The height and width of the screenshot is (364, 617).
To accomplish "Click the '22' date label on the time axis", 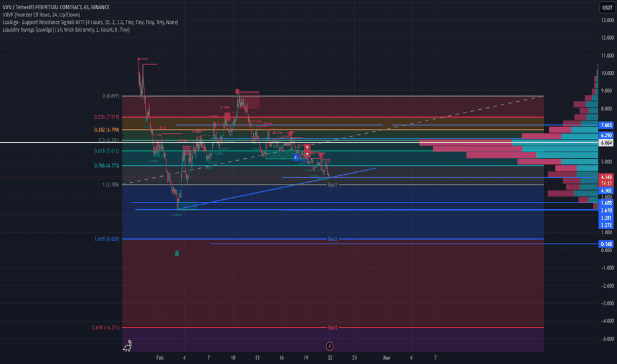I will [x=330, y=357].
